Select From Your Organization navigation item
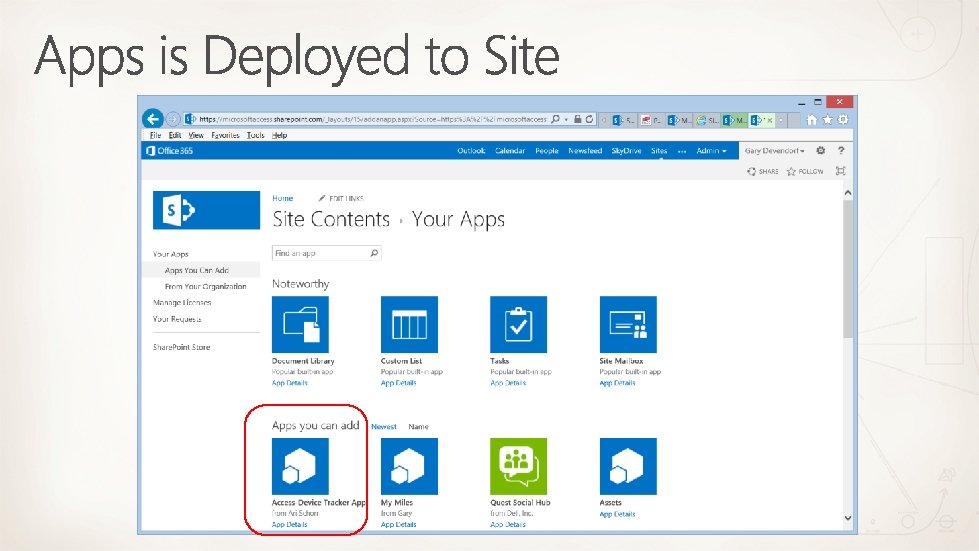The width and height of the screenshot is (979, 551). tap(205, 286)
